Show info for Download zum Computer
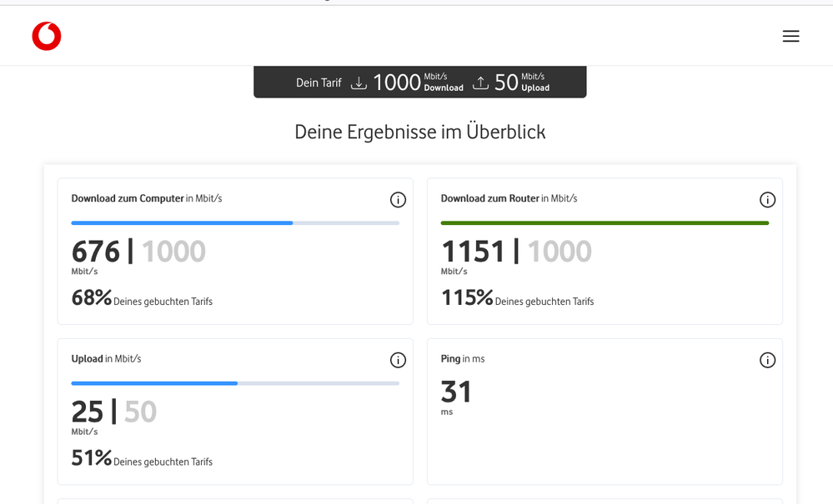 click(398, 200)
